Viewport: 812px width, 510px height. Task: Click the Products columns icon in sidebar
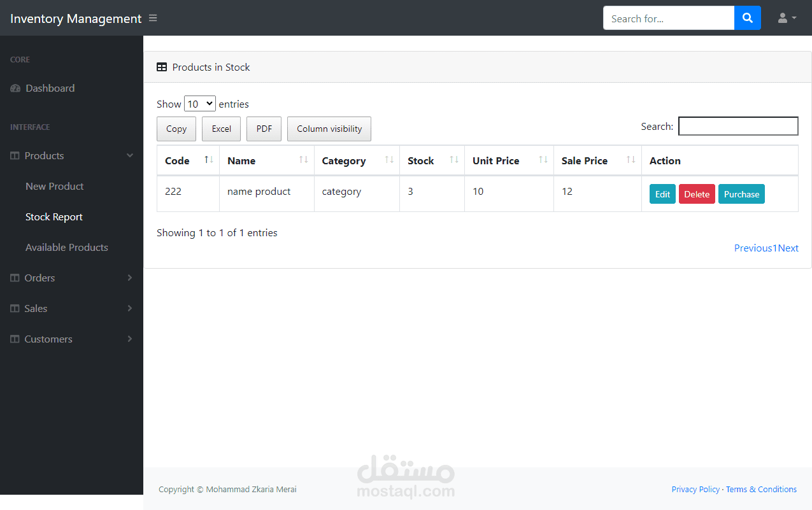[15, 156]
